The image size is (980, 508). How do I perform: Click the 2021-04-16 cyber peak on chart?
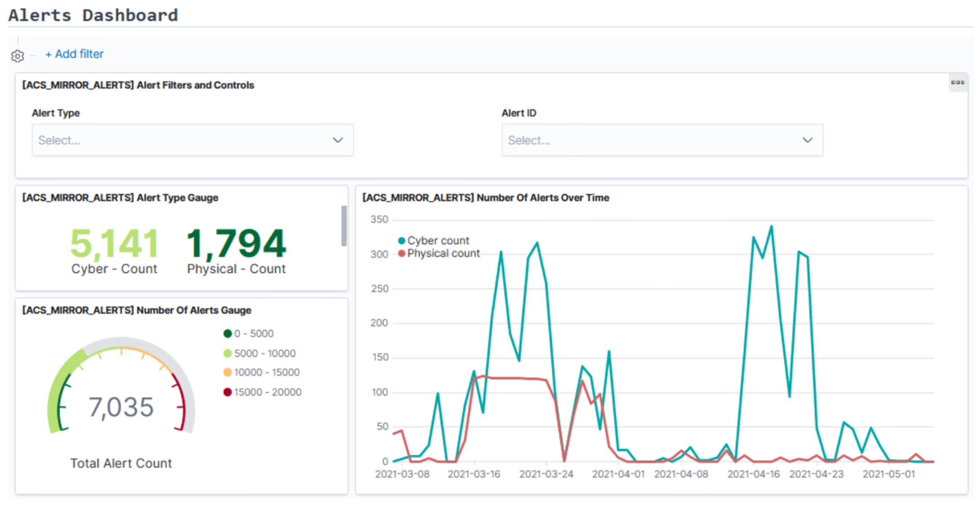(x=772, y=227)
